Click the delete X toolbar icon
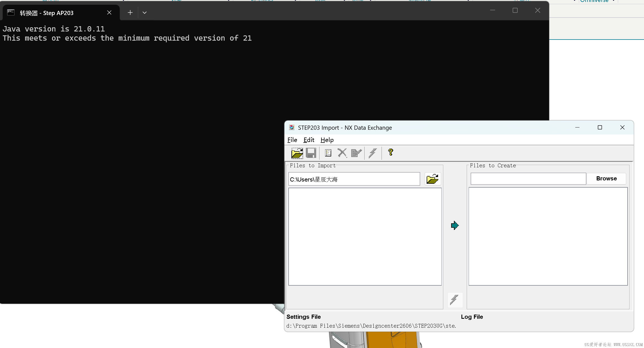Image resolution: width=644 pixels, height=348 pixels. click(x=342, y=153)
